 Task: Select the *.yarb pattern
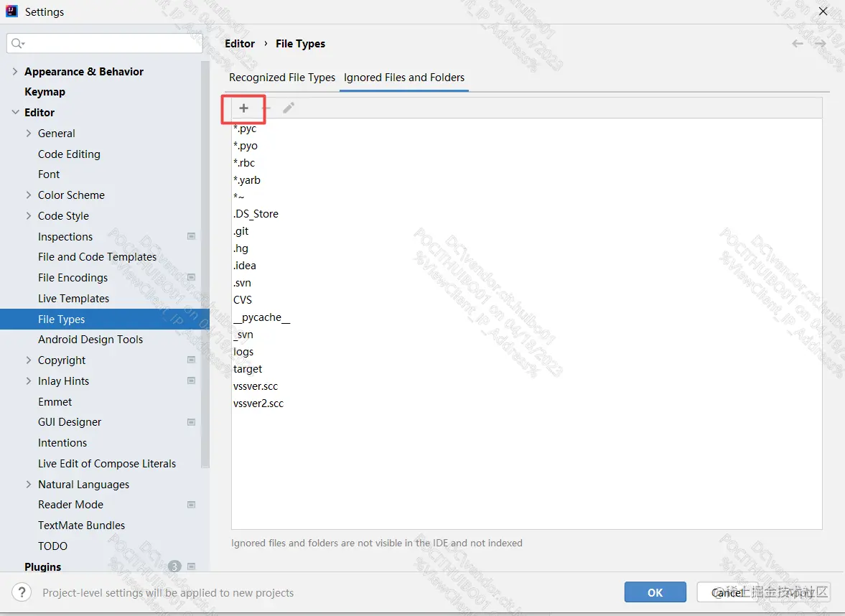[x=247, y=180]
